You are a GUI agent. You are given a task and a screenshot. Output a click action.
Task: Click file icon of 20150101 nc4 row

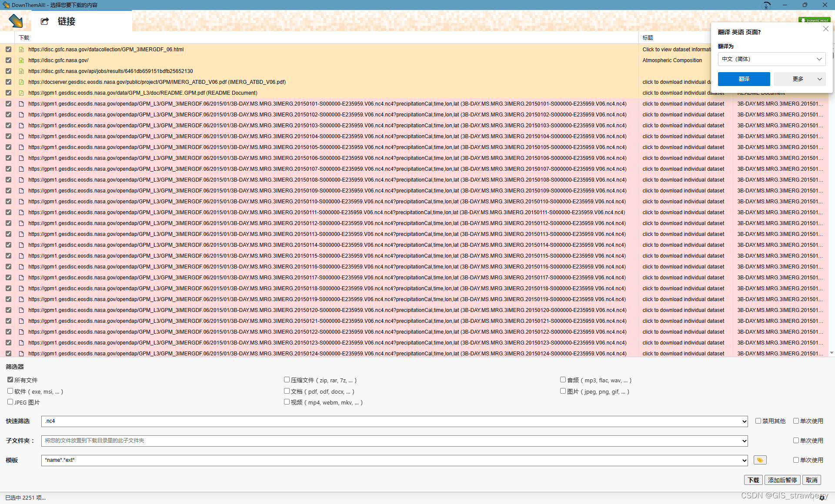[x=21, y=104]
